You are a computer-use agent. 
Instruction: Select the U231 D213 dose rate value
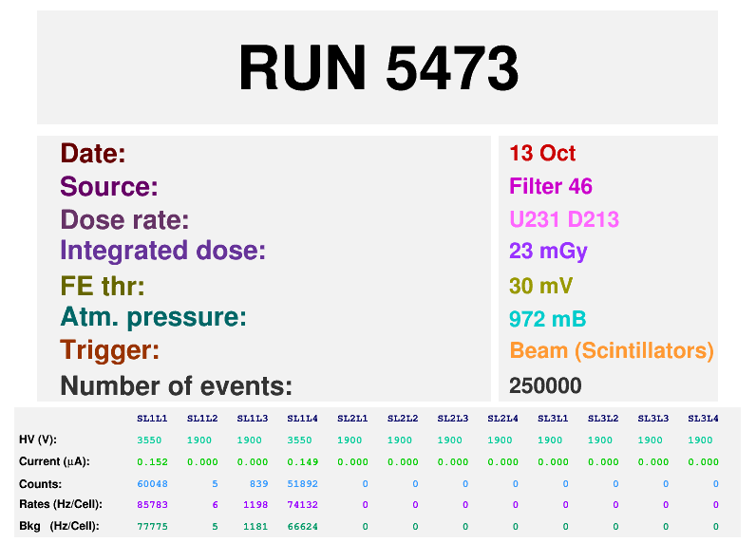(564, 220)
